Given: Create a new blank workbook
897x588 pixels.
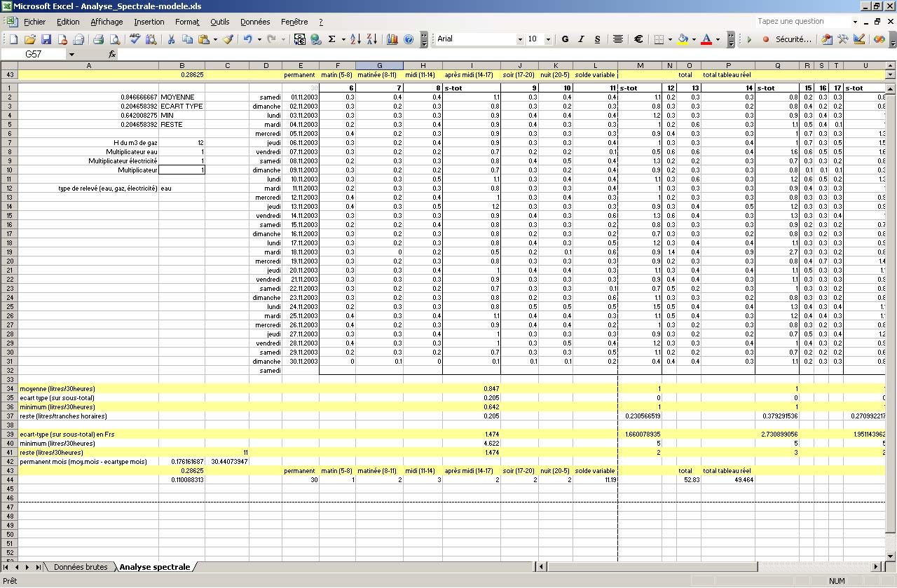Looking at the screenshot, I should pyautogui.click(x=13, y=40).
